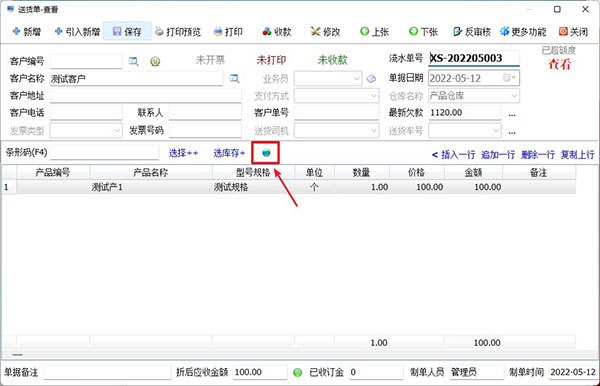Save the delivery note with 保存
Image resolution: width=600 pixels, height=386 pixels.
point(127,32)
